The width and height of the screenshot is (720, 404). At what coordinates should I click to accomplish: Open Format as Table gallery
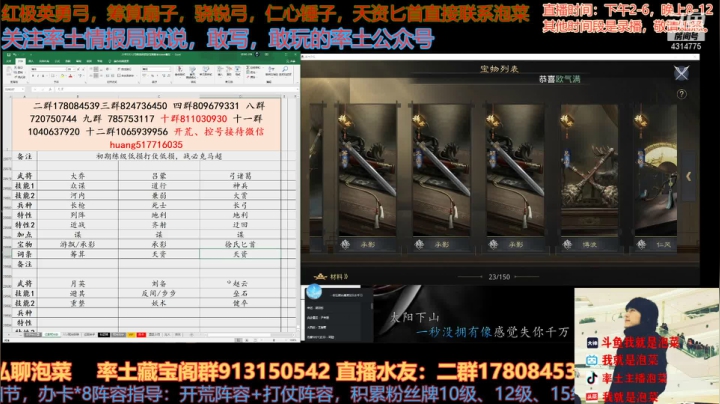(192, 72)
